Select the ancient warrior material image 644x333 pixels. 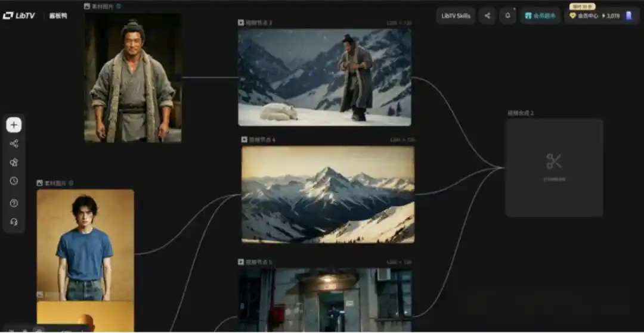133,77
